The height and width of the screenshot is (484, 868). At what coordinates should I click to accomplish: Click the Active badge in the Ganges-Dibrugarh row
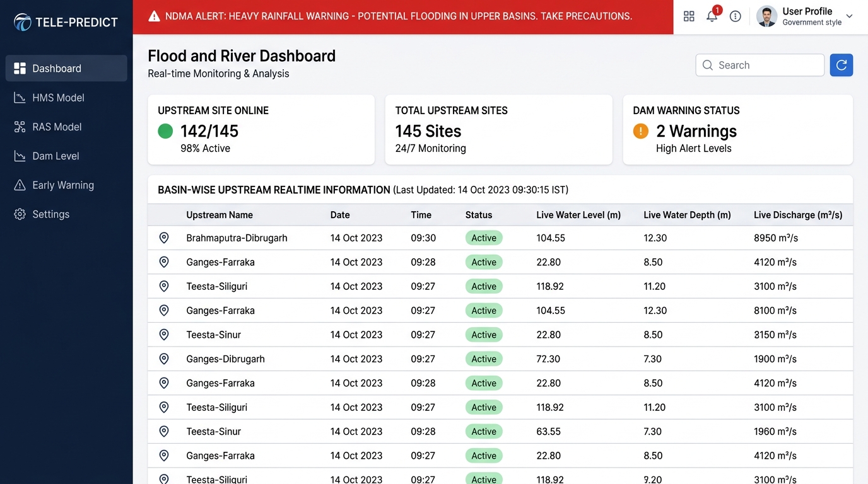[x=484, y=359]
